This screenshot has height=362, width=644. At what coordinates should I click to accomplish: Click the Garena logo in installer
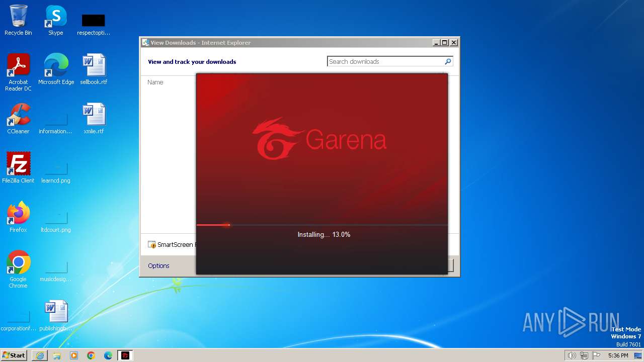point(319,139)
